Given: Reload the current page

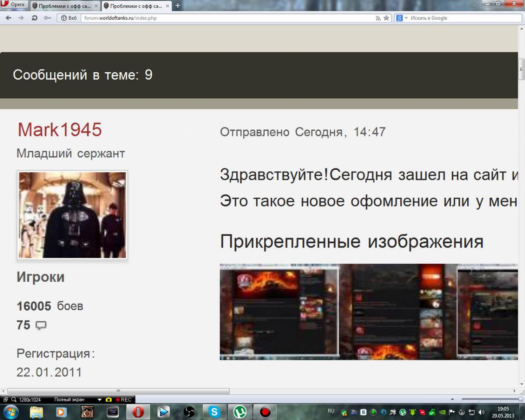Looking at the screenshot, I should tap(34, 18).
